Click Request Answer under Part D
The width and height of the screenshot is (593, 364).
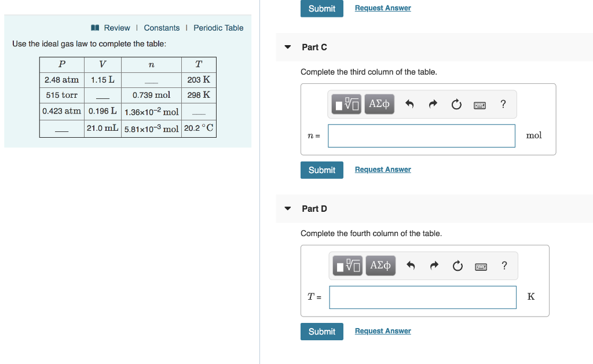click(x=382, y=330)
